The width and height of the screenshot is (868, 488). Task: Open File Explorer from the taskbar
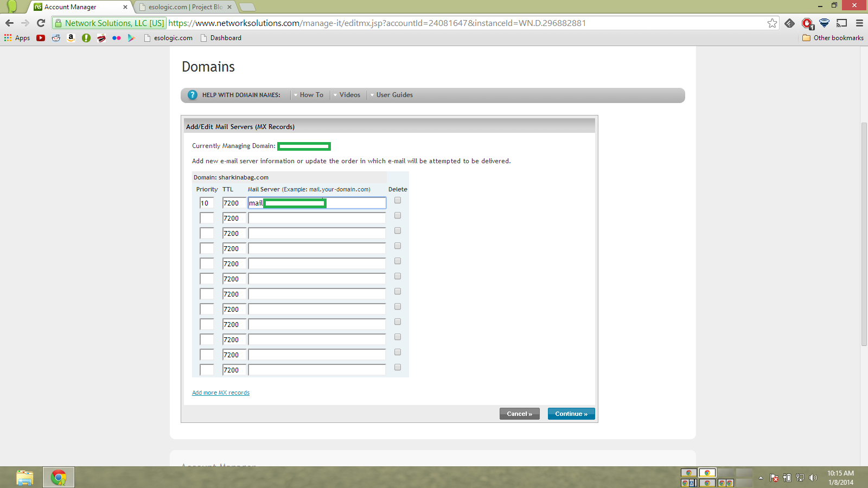[24, 478]
